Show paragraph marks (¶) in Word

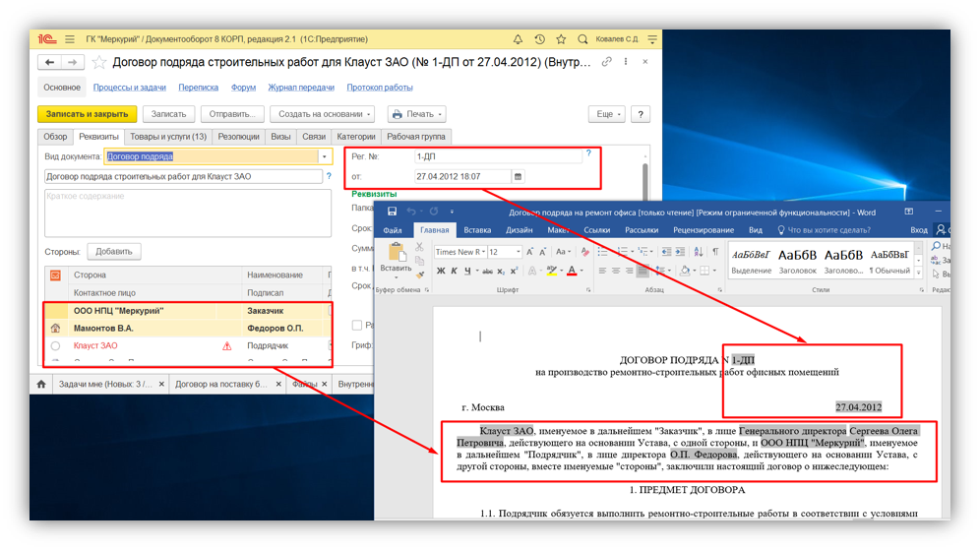tap(715, 251)
